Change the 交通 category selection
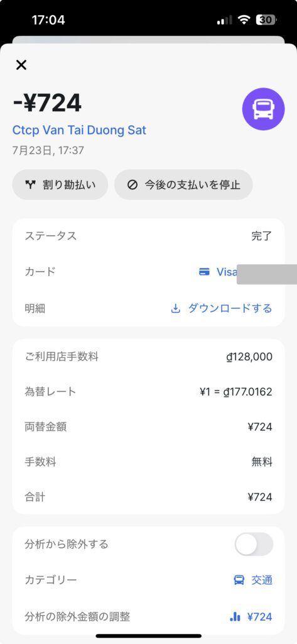Image resolution: width=297 pixels, height=644 pixels. click(x=252, y=580)
